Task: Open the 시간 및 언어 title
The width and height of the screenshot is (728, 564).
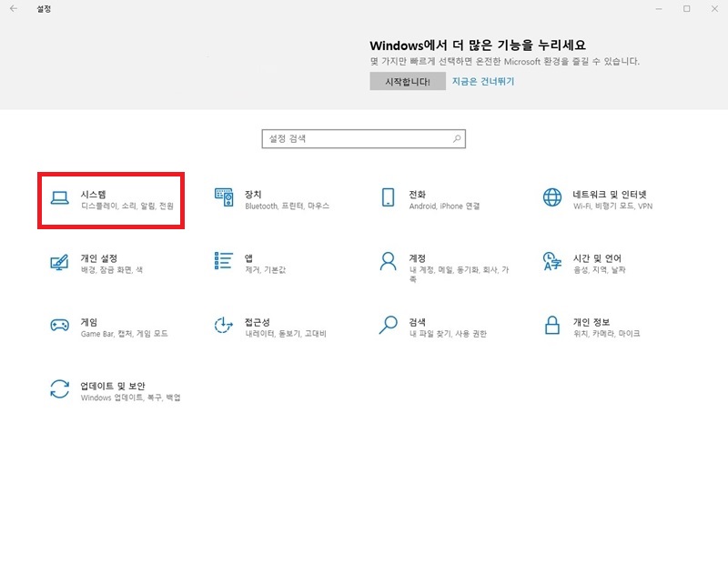Action: tap(597, 258)
